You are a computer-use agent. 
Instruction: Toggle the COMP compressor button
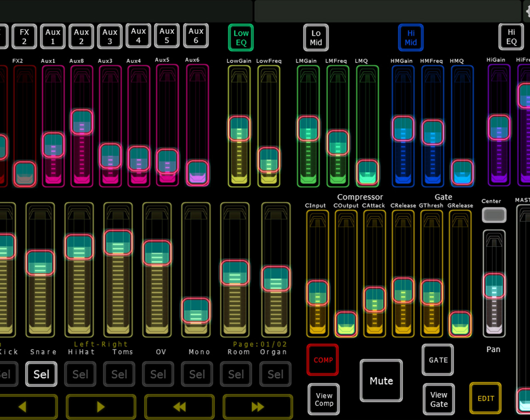coord(323,360)
